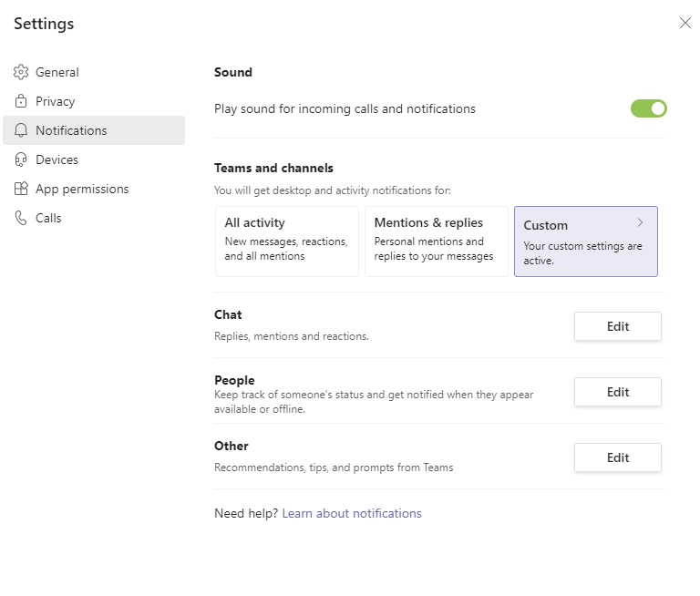Click the App permissions grid icon
700x596 pixels.
coord(20,189)
